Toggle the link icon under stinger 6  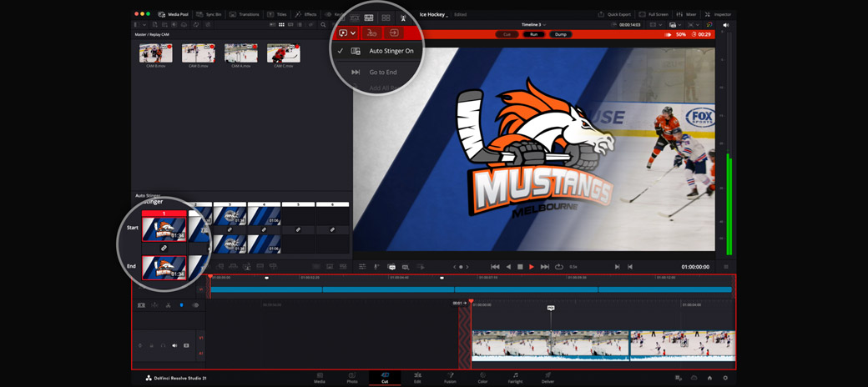coord(333,229)
